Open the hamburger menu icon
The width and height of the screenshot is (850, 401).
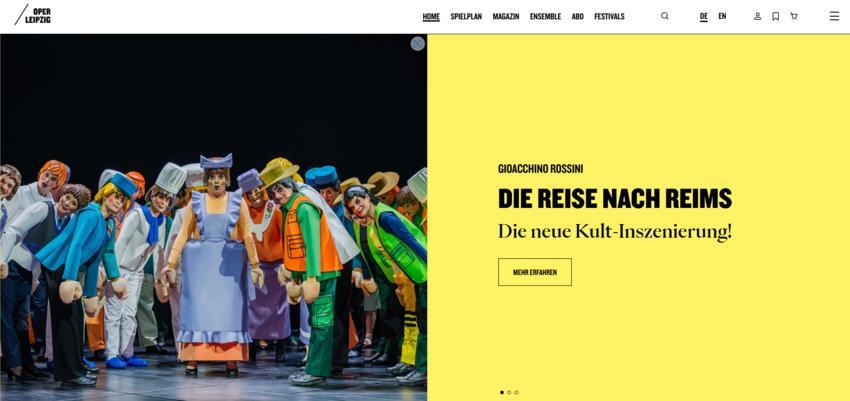[834, 16]
